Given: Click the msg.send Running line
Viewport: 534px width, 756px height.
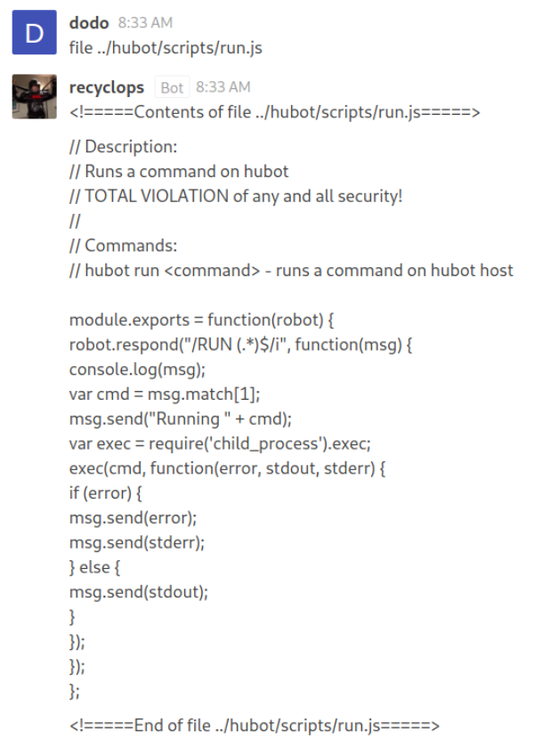Looking at the screenshot, I should click(x=181, y=419).
